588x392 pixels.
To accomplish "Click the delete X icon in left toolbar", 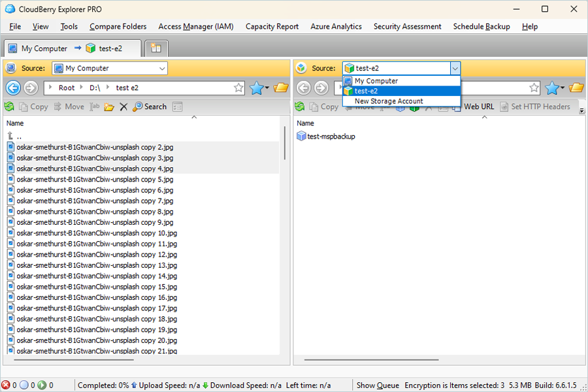I will coord(123,107).
